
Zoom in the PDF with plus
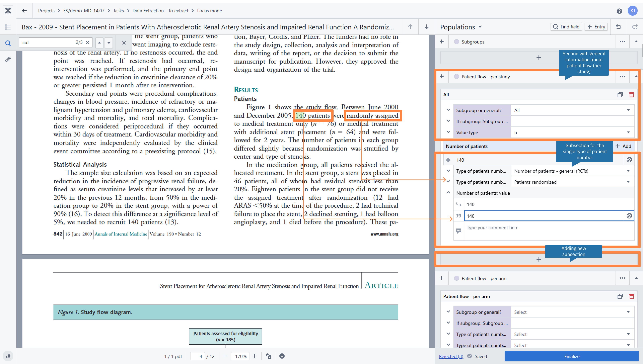pos(255,356)
